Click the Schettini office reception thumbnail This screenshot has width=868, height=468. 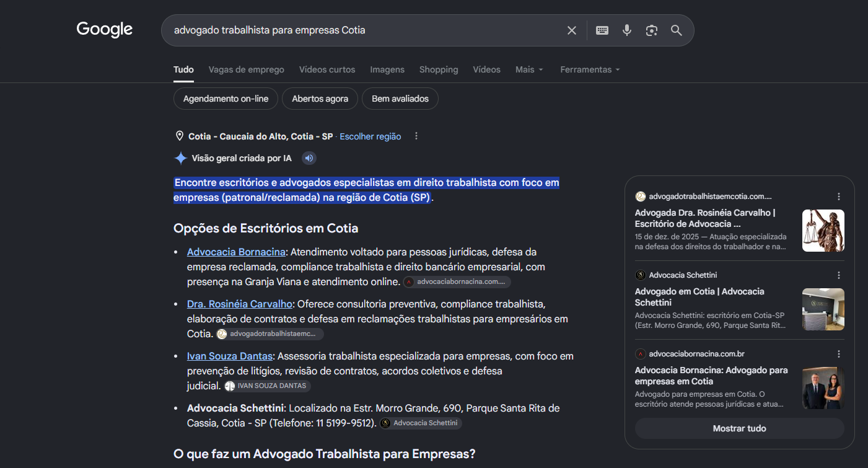click(x=823, y=309)
